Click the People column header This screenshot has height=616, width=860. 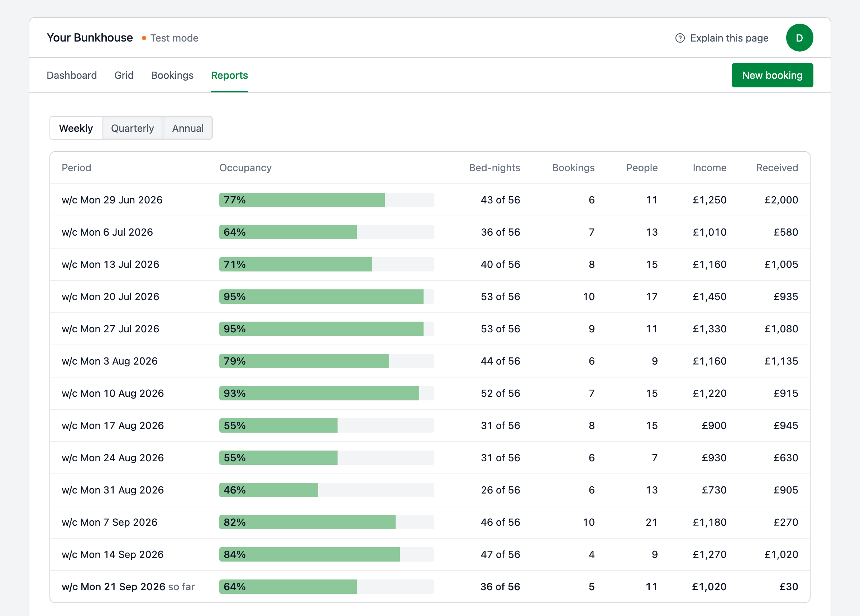point(641,168)
